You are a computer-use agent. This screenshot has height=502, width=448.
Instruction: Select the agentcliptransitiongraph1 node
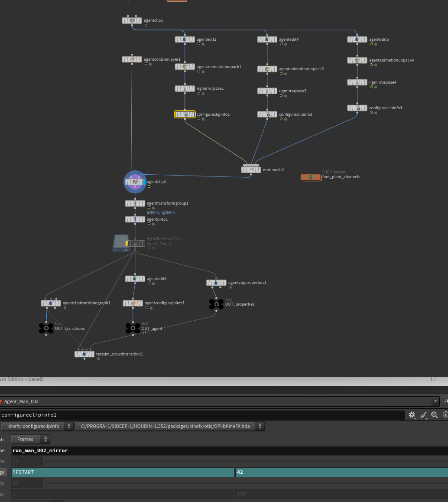(51, 303)
